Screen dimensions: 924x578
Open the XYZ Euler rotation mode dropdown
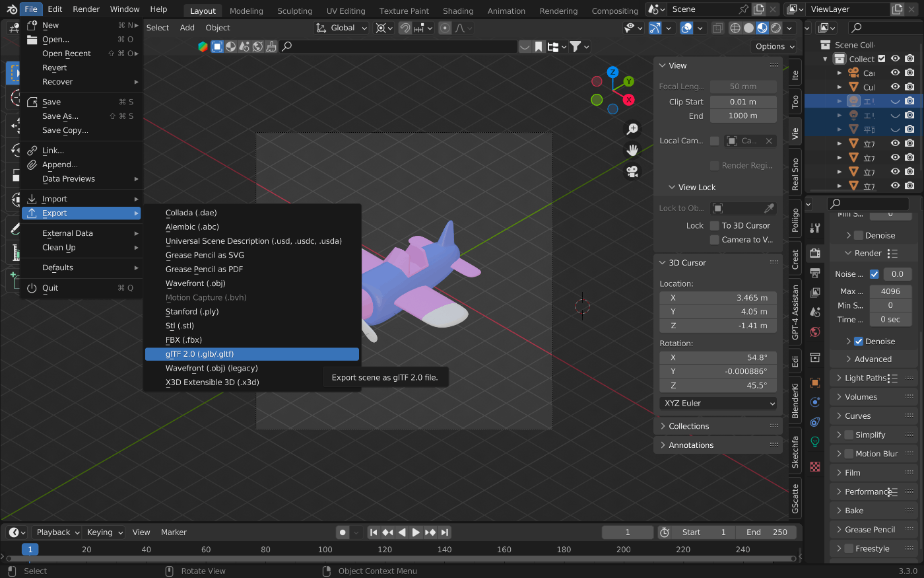[x=718, y=403]
